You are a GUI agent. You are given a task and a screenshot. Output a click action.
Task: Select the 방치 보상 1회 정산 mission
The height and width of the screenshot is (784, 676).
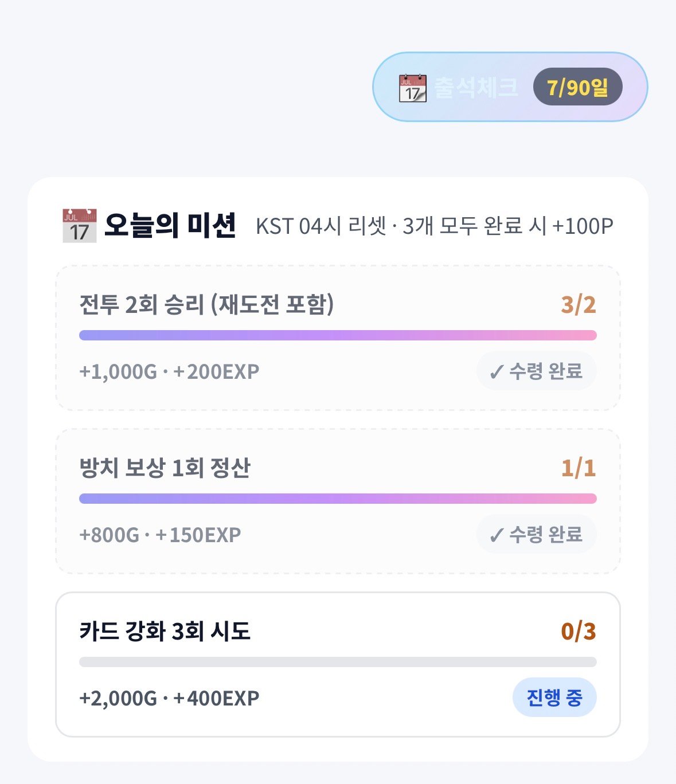point(338,501)
